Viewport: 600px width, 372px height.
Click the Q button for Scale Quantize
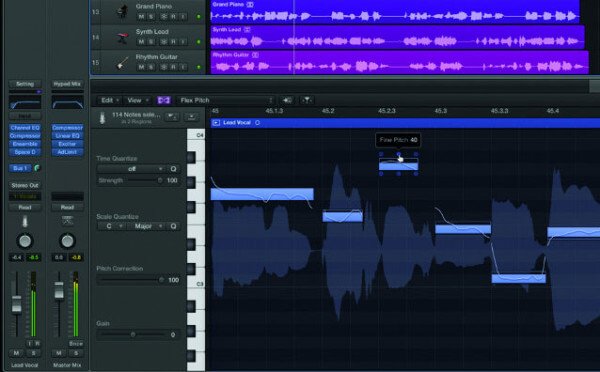tap(173, 226)
